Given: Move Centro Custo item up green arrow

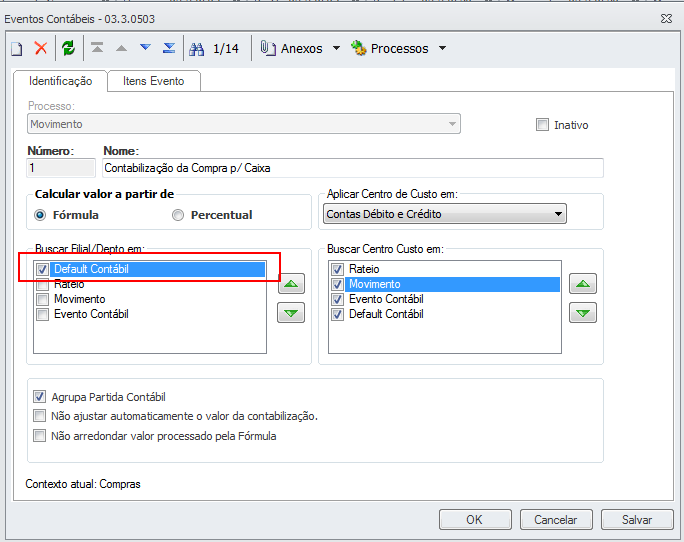Looking at the screenshot, I should [x=583, y=284].
